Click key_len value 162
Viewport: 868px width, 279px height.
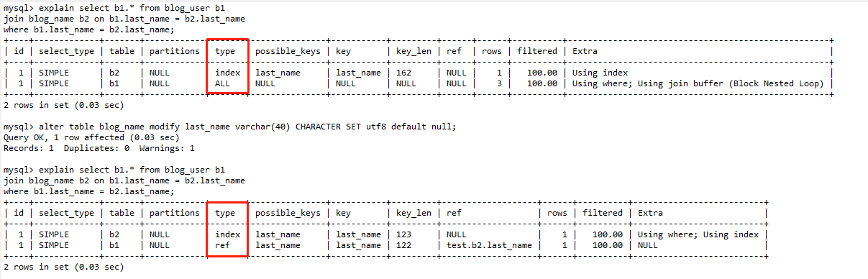coord(403,73)
